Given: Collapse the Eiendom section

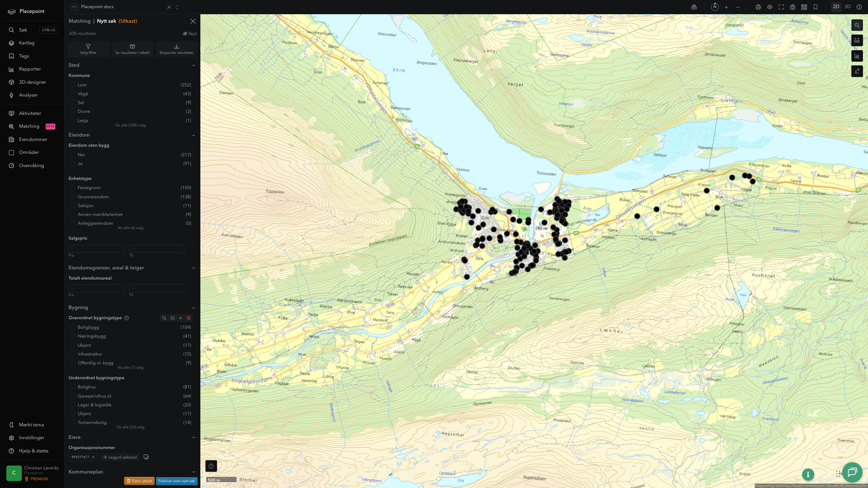Looking at the screenshot, I should [194, 135].
